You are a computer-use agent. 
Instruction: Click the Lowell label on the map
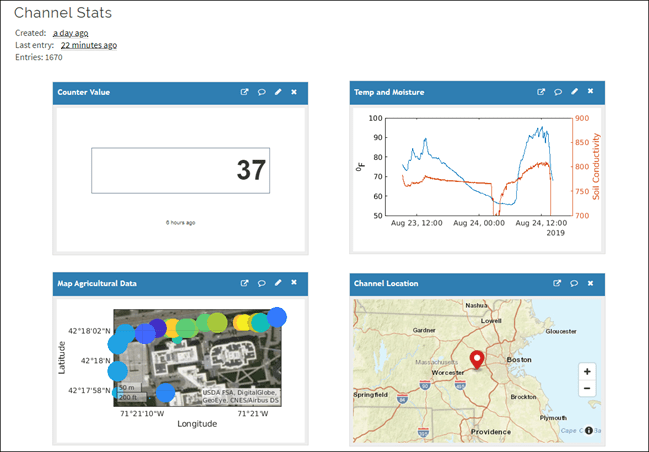coord(491,321)
